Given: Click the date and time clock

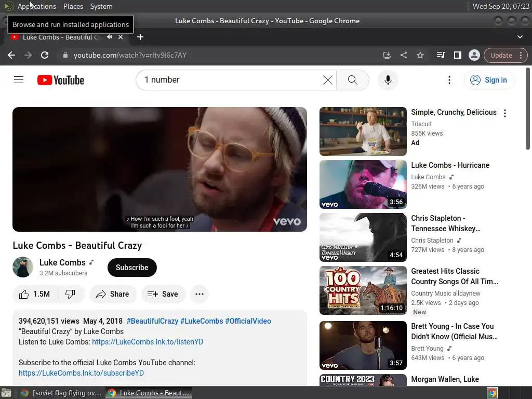Looking at the screenshot, I should click(500, 6).
